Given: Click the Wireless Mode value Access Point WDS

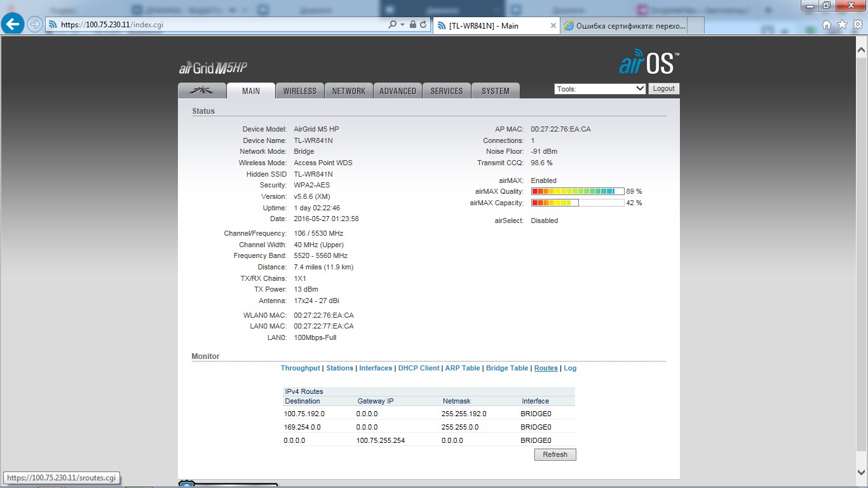Looking at the screenshot, I should click(323, 163).
